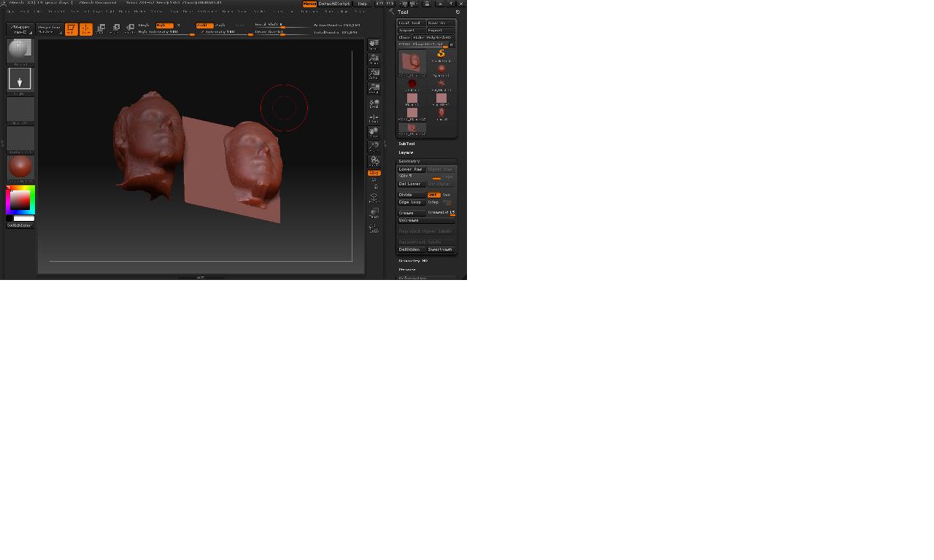Open the Help menu
The width and height of the screenshot is (934, 560).
tap(363, 4)
